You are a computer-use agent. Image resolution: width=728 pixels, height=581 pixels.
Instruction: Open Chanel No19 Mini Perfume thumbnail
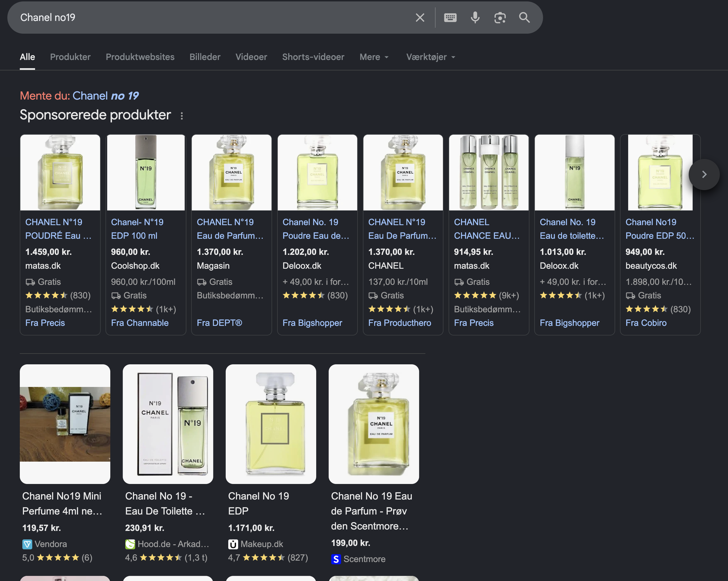(x=65, y=424)
